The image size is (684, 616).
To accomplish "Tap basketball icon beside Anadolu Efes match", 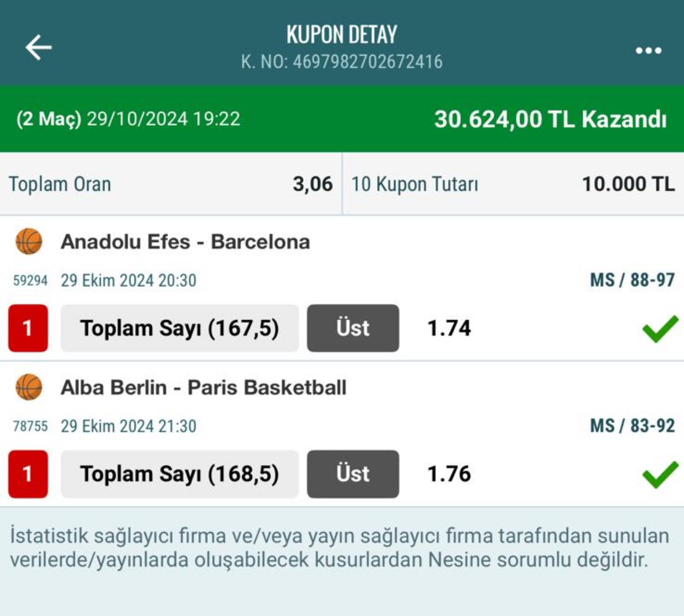I will tap(29, 242).
